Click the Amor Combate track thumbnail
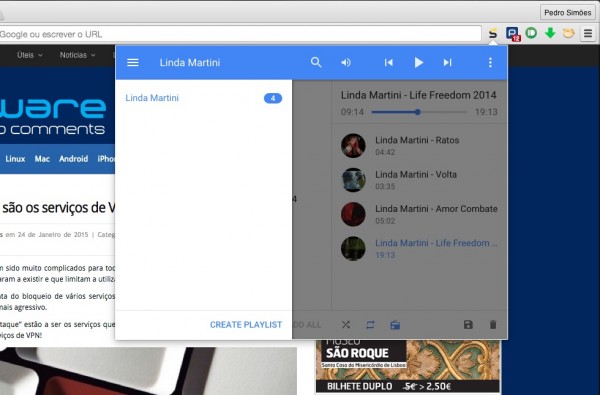This screenshot has width=600, height=395. (353, 214)
